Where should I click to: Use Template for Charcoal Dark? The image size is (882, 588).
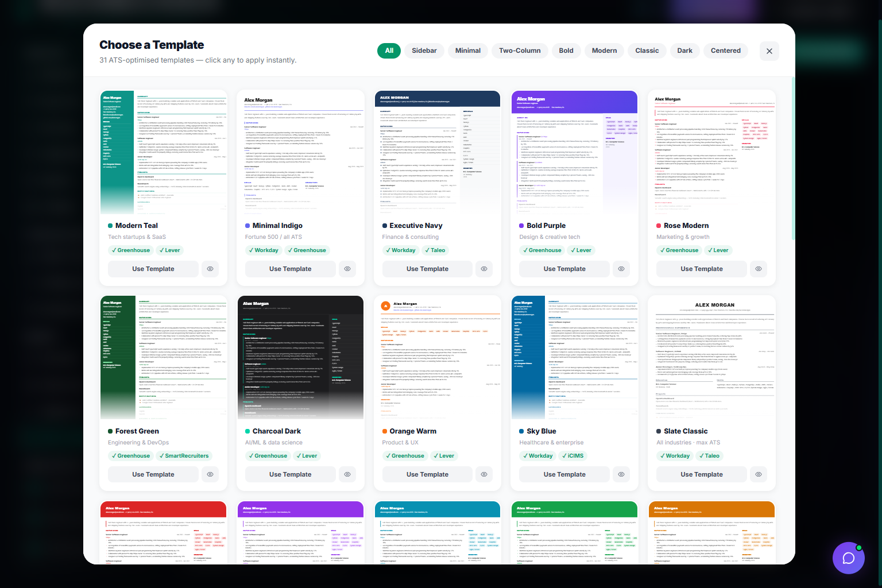[291, 474]
